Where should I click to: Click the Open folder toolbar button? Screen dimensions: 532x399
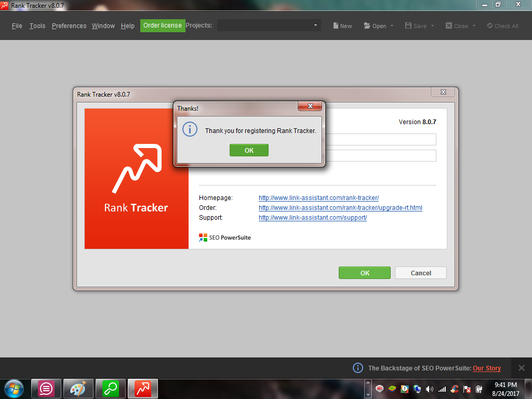(375, 26)
